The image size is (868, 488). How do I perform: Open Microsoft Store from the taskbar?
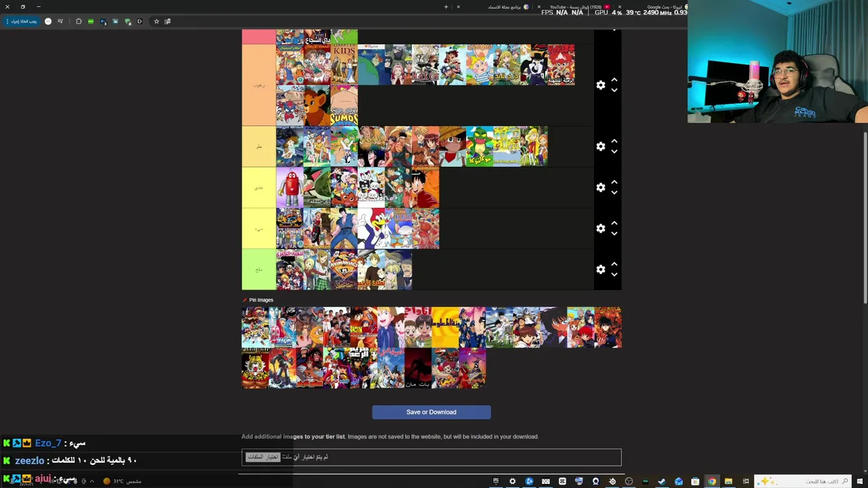695,481
